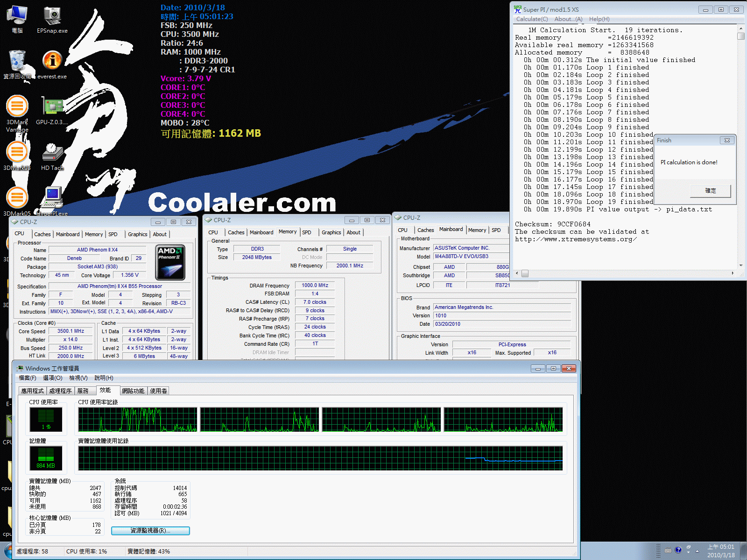
Task: Click the Task Manager title bar icon
Action: pyautogui.click(x=20, y=368)
